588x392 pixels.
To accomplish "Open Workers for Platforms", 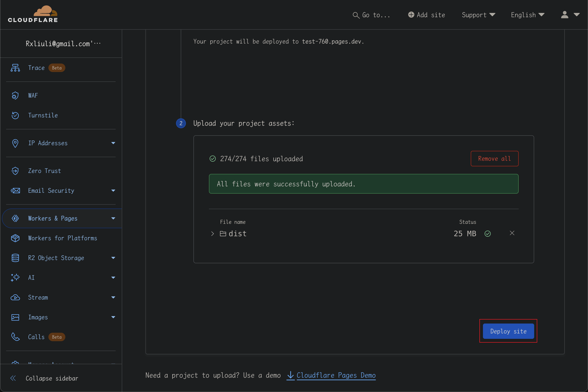I will 62,238.
